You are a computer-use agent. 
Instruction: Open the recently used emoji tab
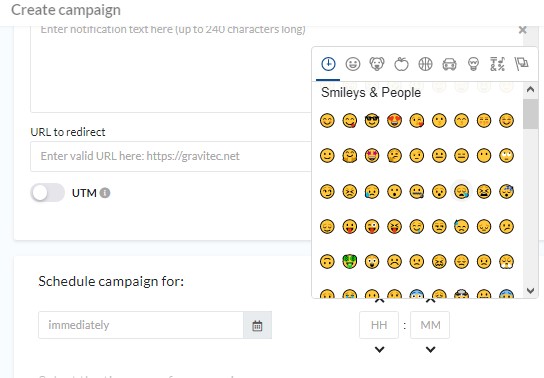click(x=328, y=64)
